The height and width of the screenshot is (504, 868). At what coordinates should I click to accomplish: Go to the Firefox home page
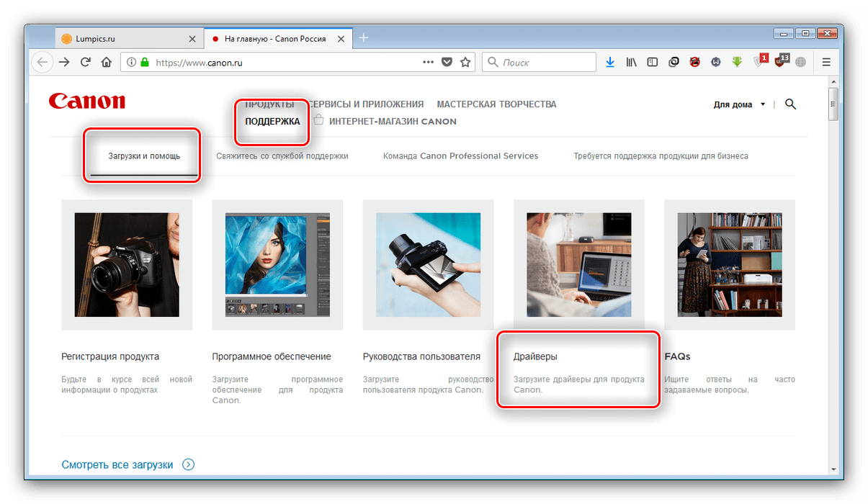(x=106, y=63)
